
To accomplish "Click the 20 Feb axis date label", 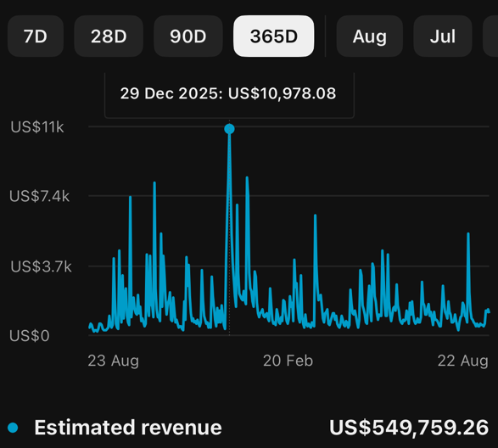I will tap(288, 361).
